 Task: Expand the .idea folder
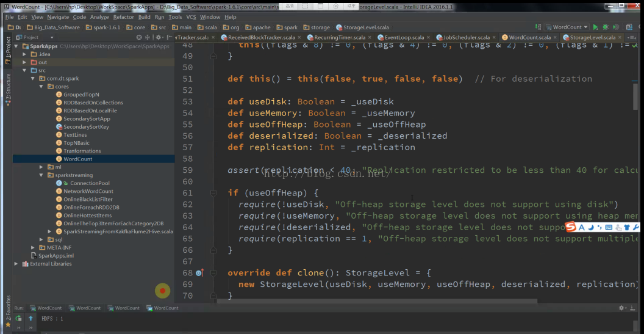(x=24, y=54)
